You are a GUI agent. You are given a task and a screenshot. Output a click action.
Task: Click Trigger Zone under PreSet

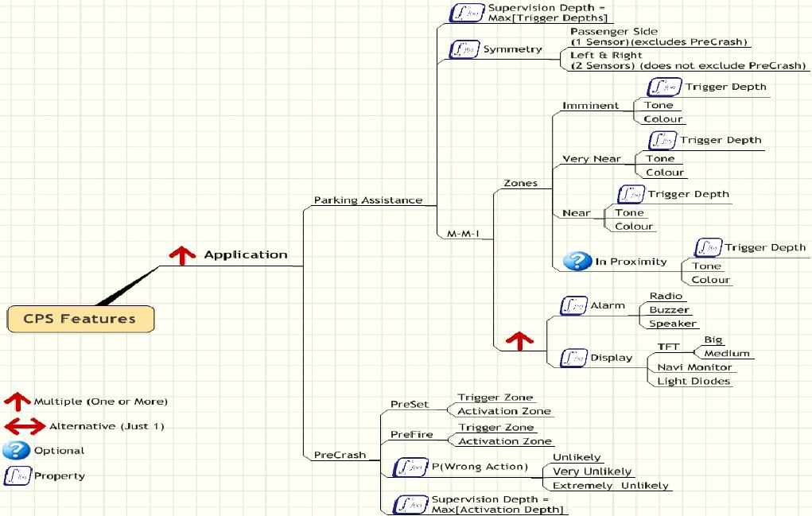click(x=495, y=398)
